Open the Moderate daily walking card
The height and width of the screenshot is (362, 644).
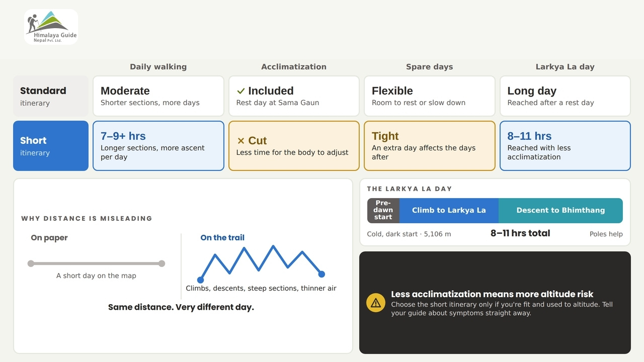[158, 96]
